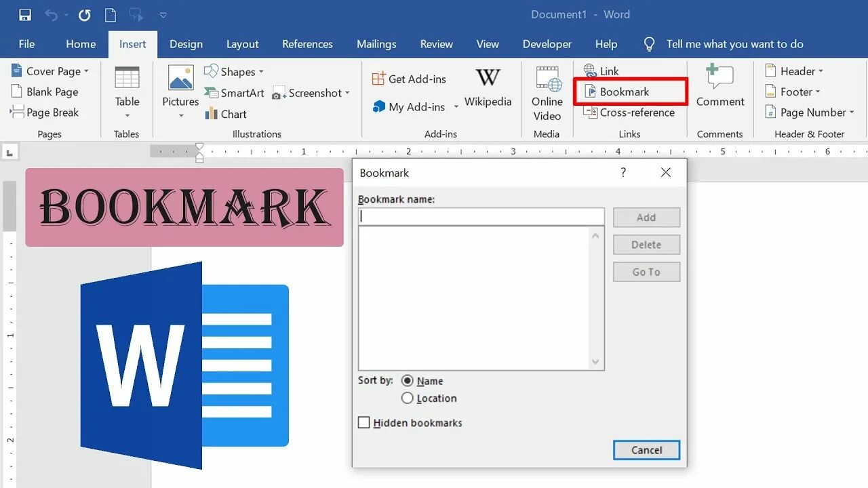Click the Chart button
The width and height of the screenshot is (868, 488).
(226, 114)
